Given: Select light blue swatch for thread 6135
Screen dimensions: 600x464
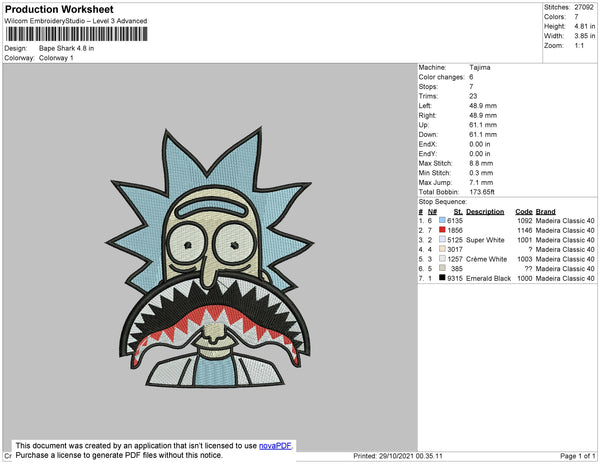Looking at the screenshot, I should [442, 220].
